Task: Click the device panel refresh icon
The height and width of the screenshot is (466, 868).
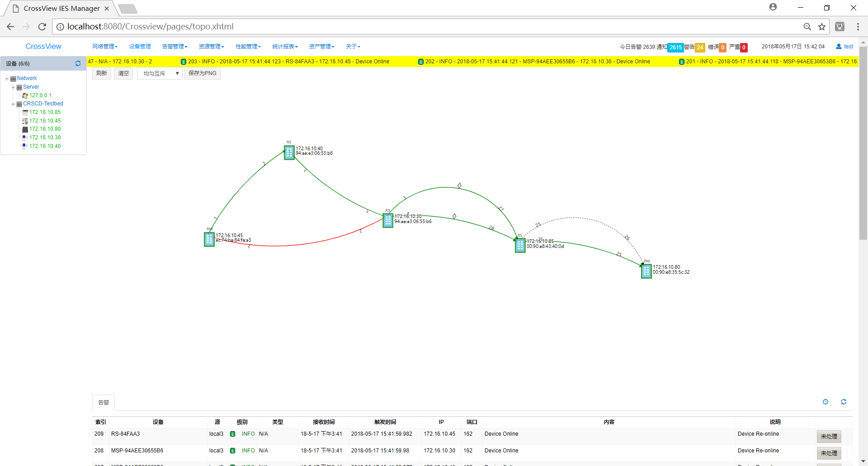Action: coord(78,63)
